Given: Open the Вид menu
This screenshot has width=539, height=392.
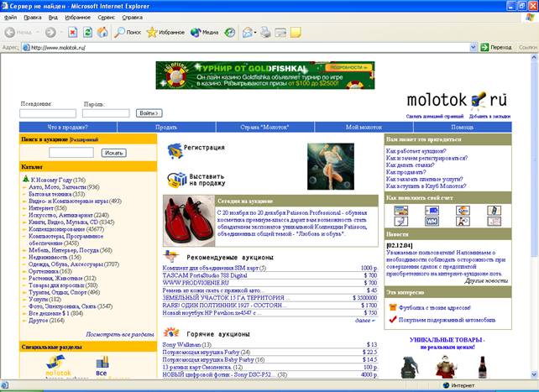Looking at the screenshot, I should 53,17.
